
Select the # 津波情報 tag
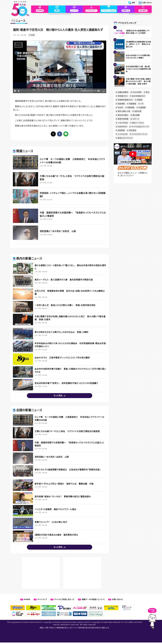(x=120, y=104)
